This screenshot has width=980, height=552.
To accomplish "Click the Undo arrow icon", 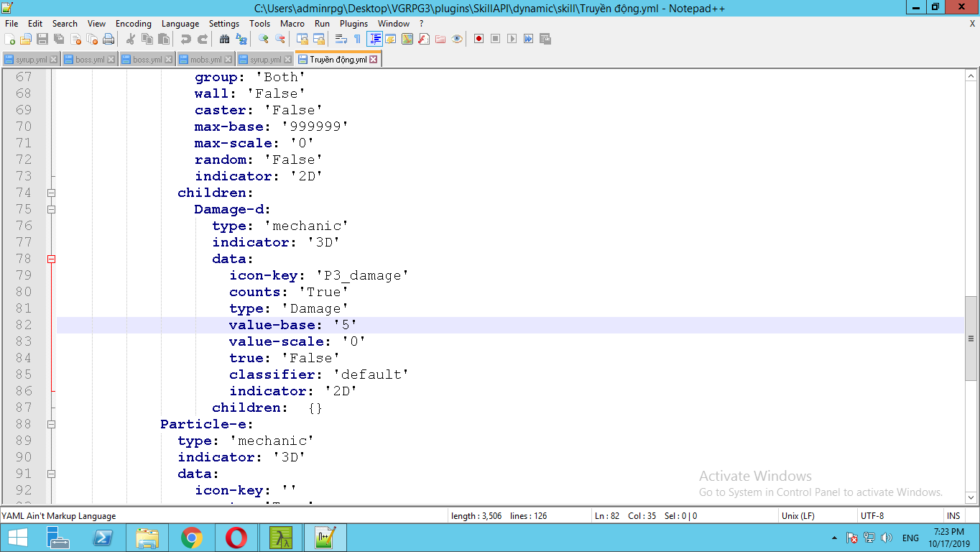I will 186,39.
